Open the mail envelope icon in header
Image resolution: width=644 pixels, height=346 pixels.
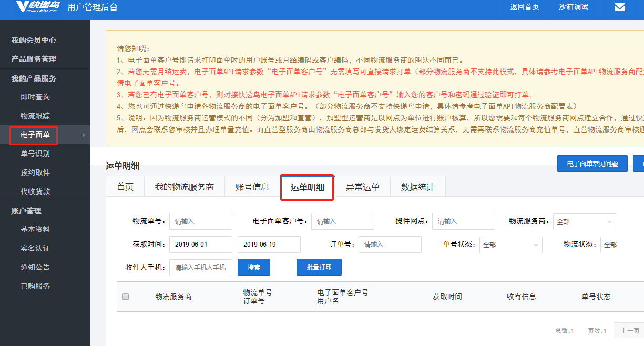(x=620, y=7)
